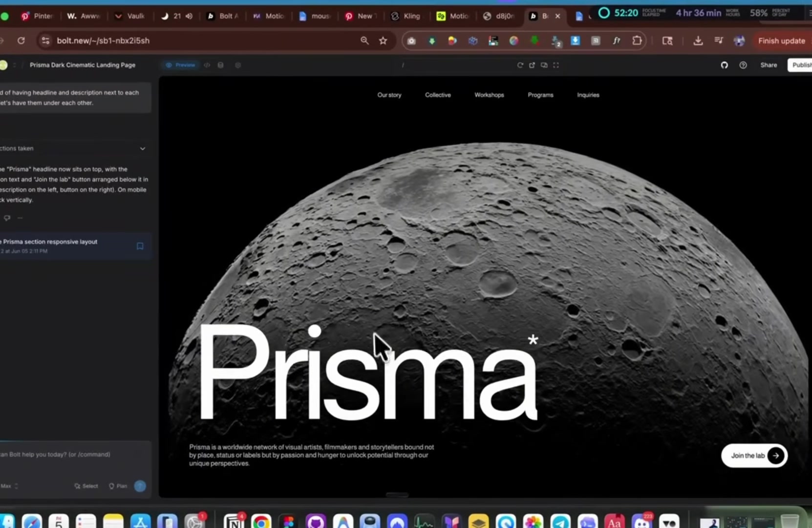Screen dimensions: 812x528
Task: Open the settings gear icon beside database icon
Action: coord(238,65)
